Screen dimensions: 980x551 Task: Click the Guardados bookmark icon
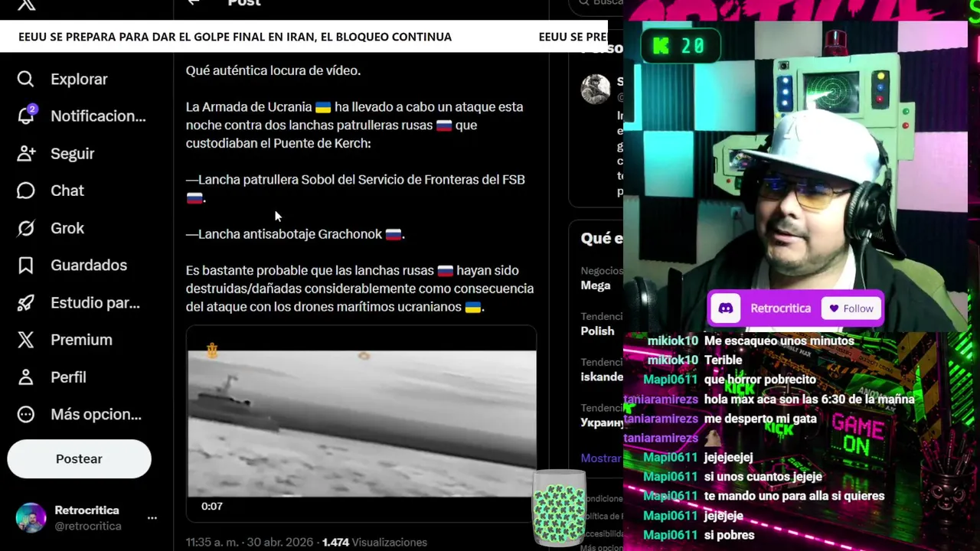pyautogui.click(x=25, y=266)
